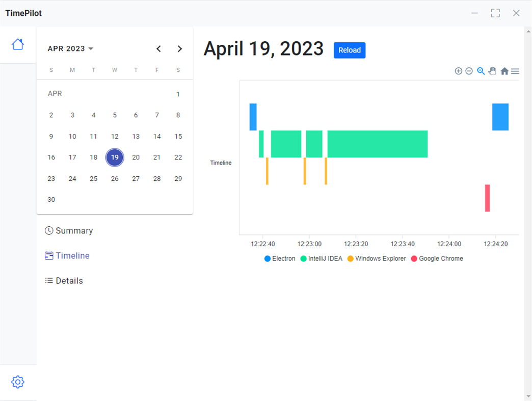The height and width of the screenshot is (401, 532).
Task: Select the pan hand tool
Action: pos(492,71)
